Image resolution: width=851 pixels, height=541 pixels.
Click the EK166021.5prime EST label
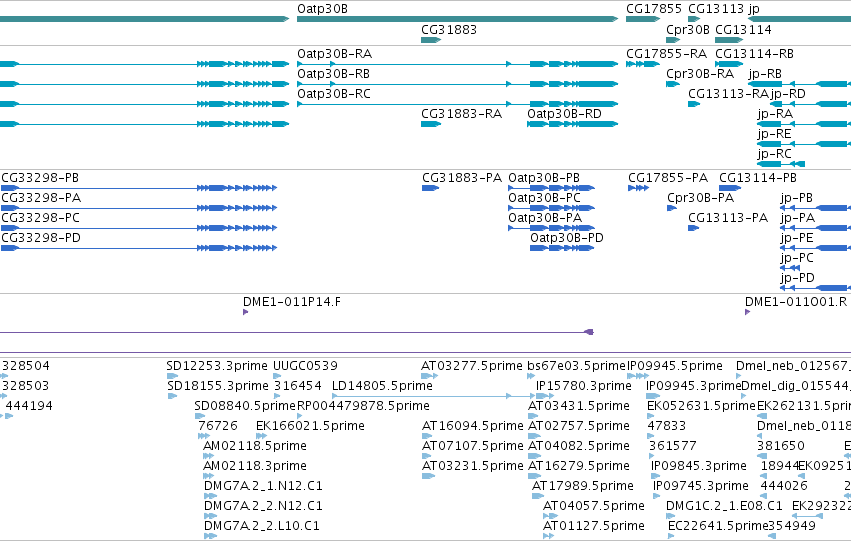pos(310,427)
